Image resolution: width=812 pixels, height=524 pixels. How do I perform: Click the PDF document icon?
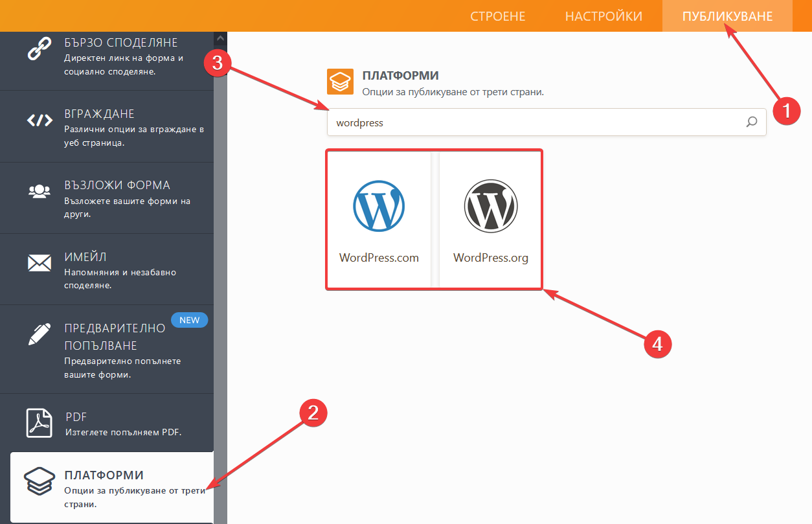coord(39,422)
